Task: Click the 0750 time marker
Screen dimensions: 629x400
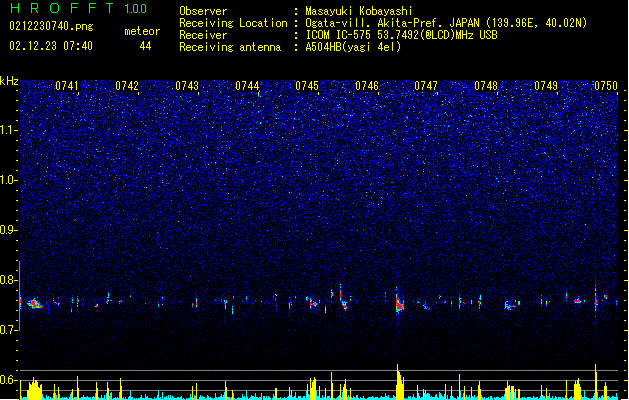Action: click(x=606, y=86)
